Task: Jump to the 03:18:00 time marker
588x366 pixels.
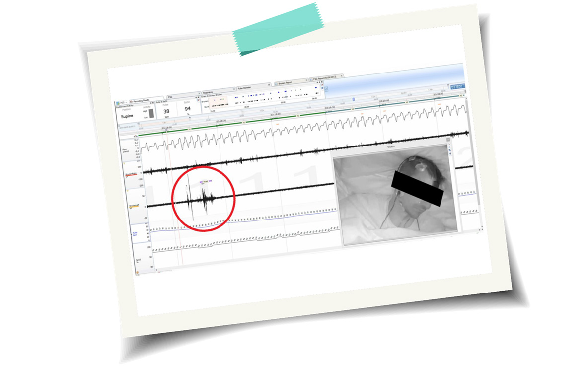Action: 167,128
